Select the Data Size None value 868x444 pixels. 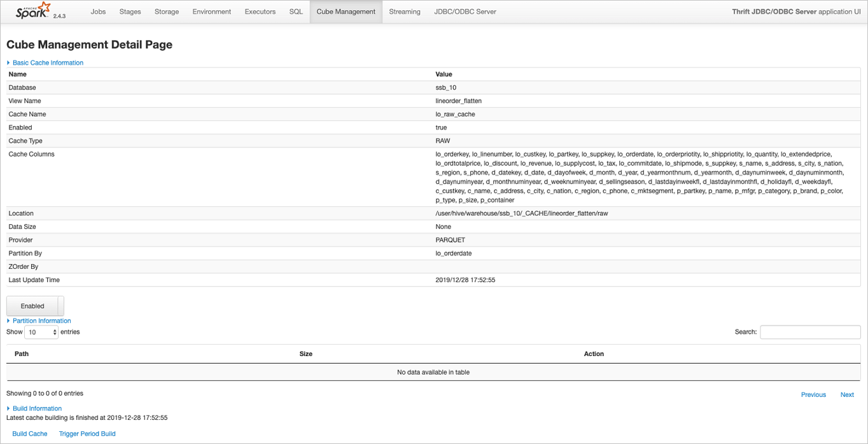click(x=444, y=227)
